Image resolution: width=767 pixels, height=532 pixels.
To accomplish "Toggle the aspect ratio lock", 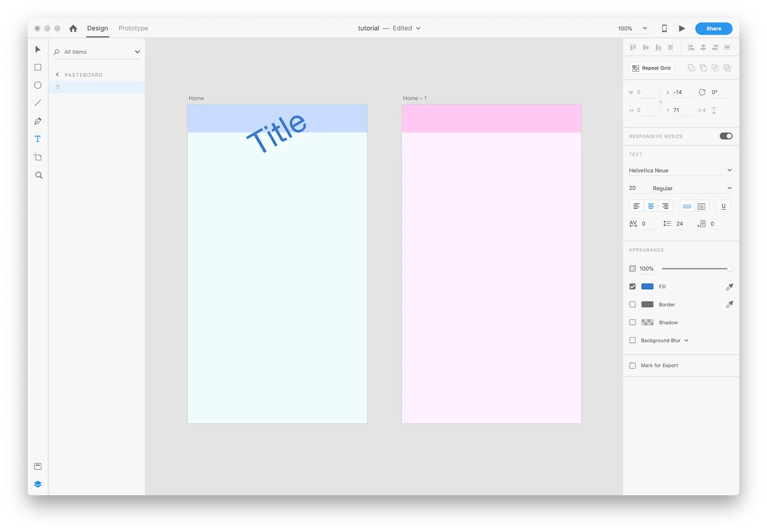I will coord(661,101).
